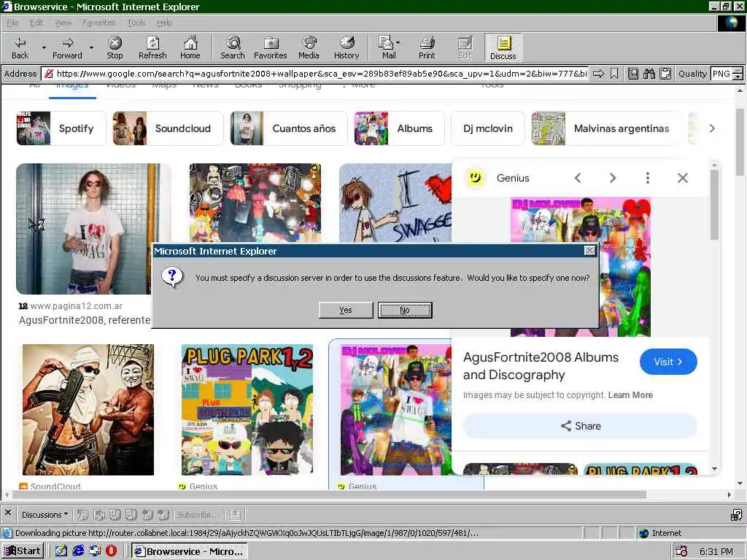Select the Dj mclovin filter chip

pos(488,128)
